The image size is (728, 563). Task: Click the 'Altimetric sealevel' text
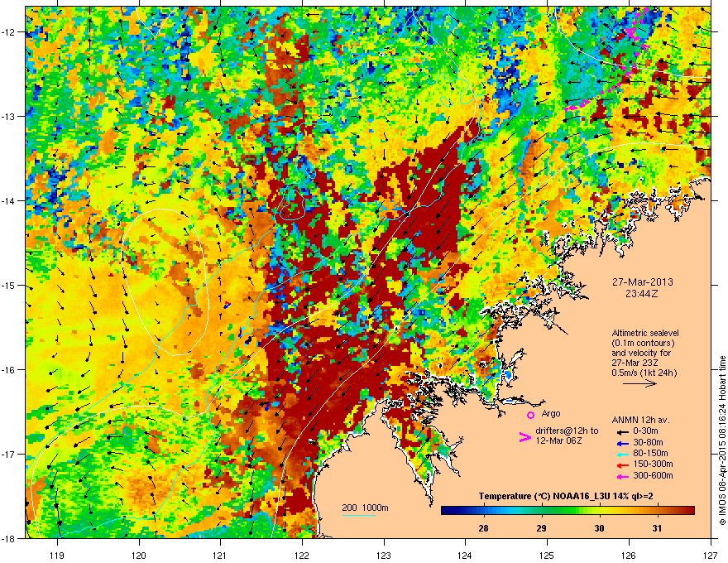click(x=645, y=333)
